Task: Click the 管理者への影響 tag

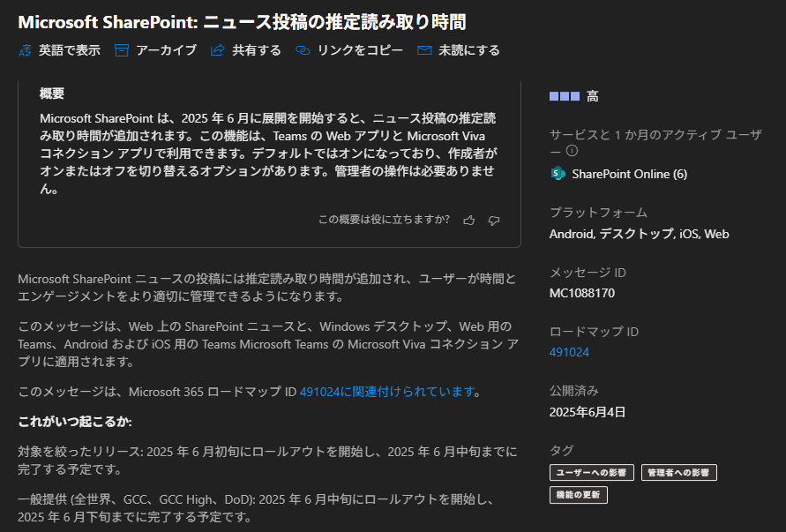Action: pyautogui.click(x=678, y=472)
